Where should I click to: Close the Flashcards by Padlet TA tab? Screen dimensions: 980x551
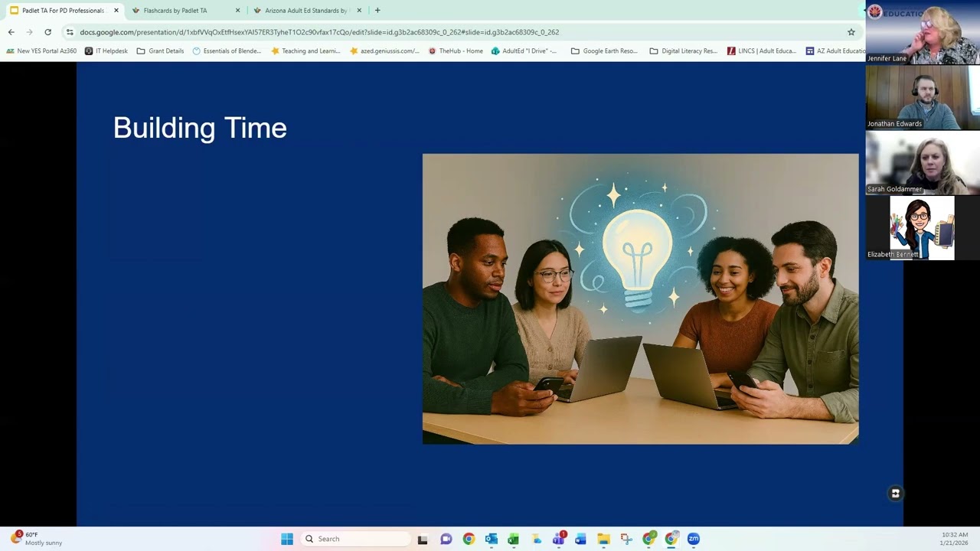pyautogui.click(x=237, y=11)
